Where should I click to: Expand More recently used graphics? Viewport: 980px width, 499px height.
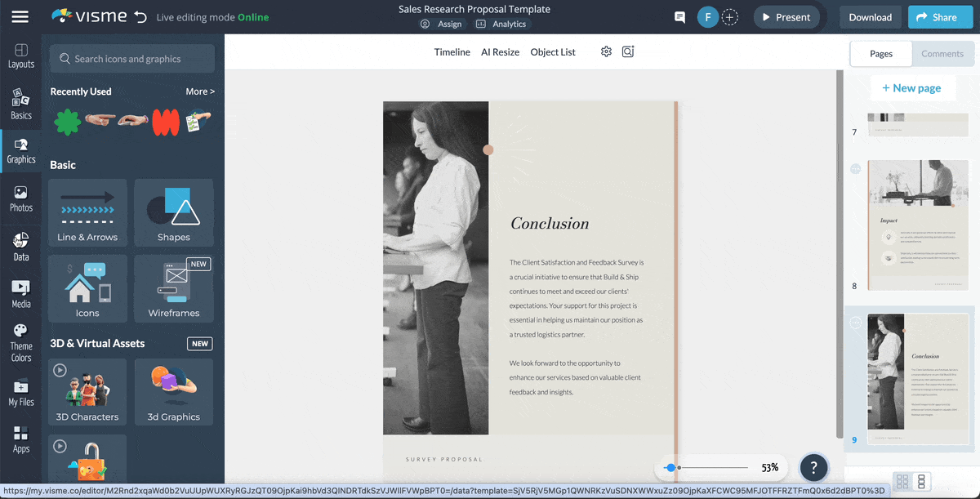pos(200,91)
